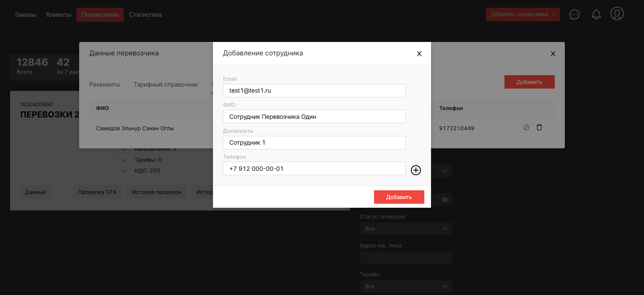Screen dimensions: 644x295
Task: Click the block icon for employee row
Action: tap(526, 128)
